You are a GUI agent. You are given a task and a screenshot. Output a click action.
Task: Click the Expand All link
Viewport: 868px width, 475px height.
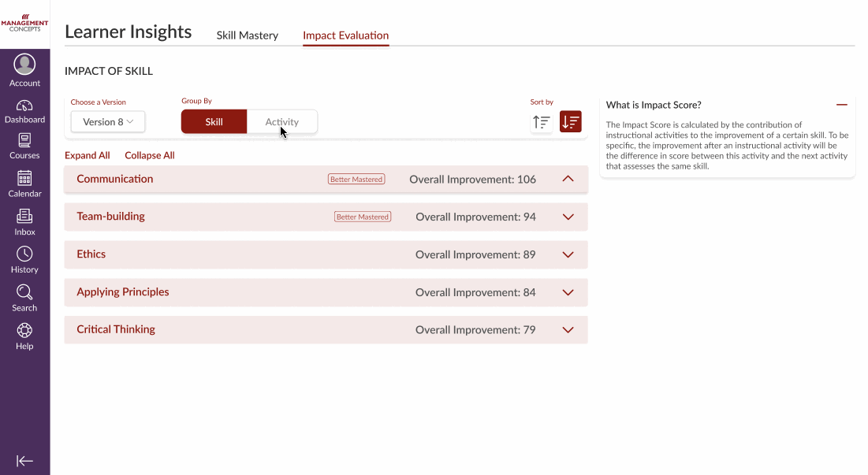tap(87, 155)
